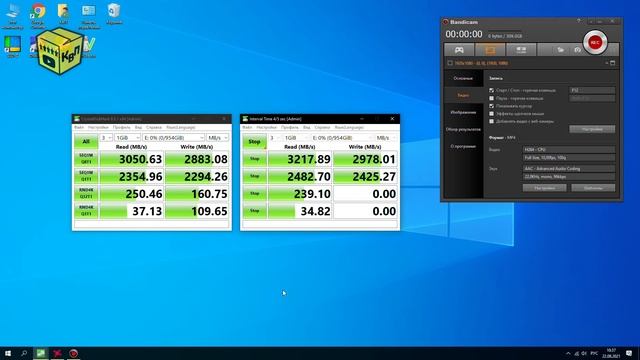The height and width of the screenshot is (360, 640).
Task: Click Stop button beside 34.82 result
Action: point(254,211)
